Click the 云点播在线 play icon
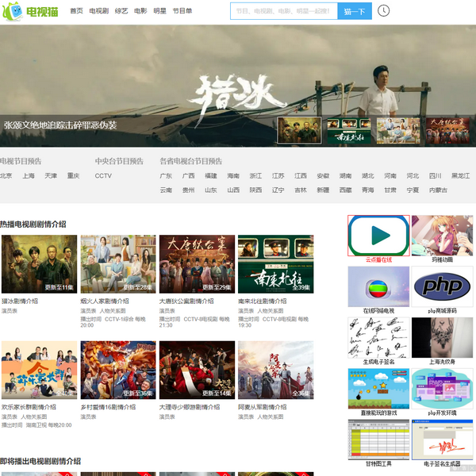The width and height of the screenshot is (476, 476). pos(378,235)
